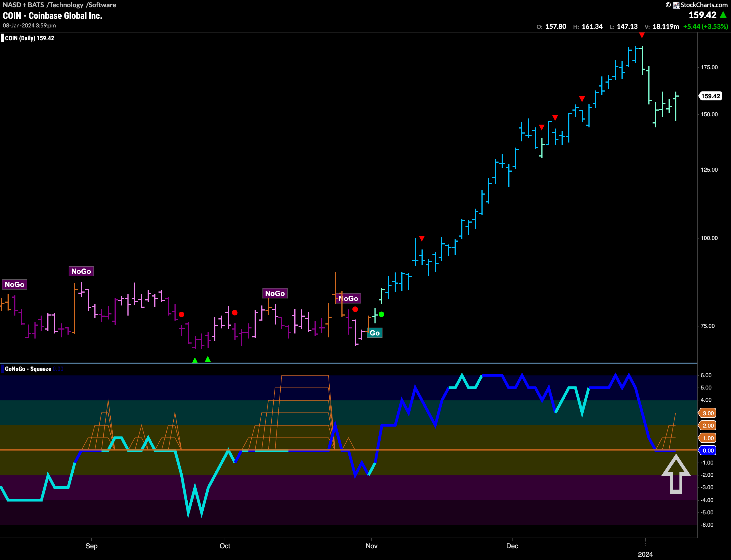Click the Sep label on time axis
Viewport: 731px width, 560px height.
point(91,546)
